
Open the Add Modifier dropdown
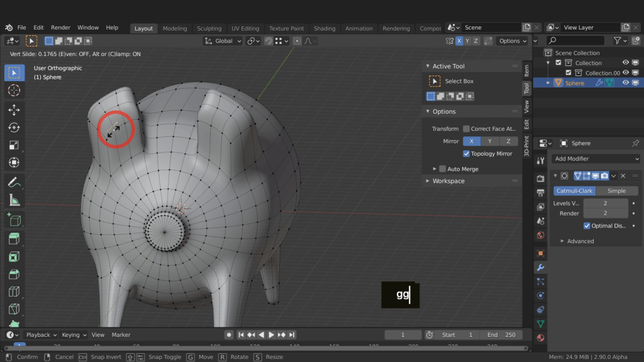[596, 159]
